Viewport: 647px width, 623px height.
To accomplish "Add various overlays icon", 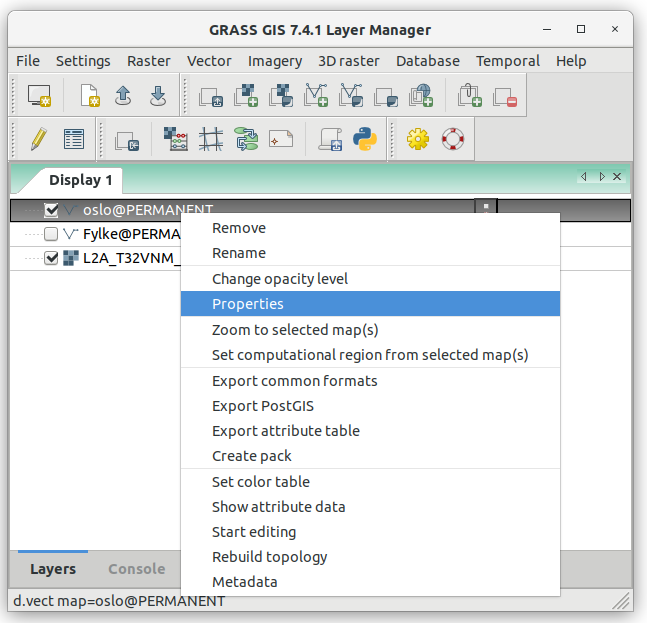I will coord(386,97).
